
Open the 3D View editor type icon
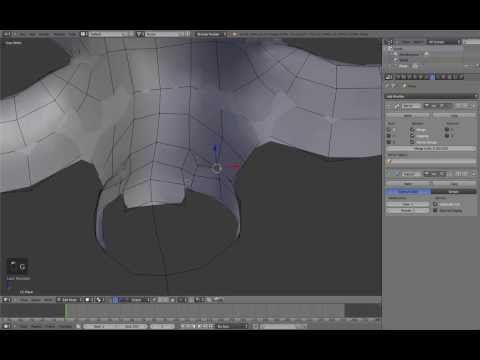pyautogui.click(x=6, y=300)
